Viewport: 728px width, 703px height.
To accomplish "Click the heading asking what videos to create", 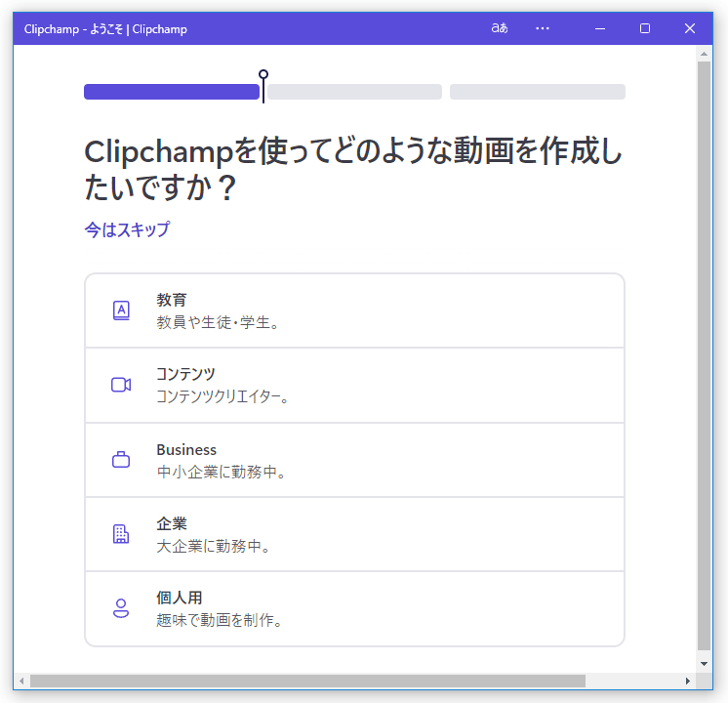I will 353,169.
